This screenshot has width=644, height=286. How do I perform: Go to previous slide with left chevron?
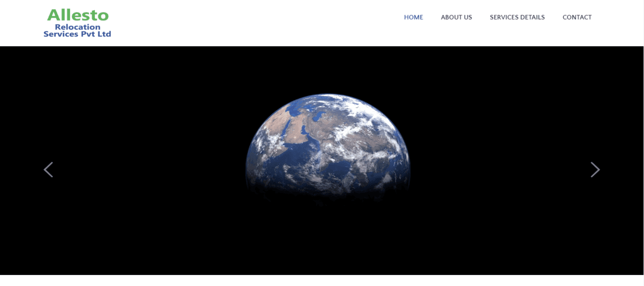point(48,169)
